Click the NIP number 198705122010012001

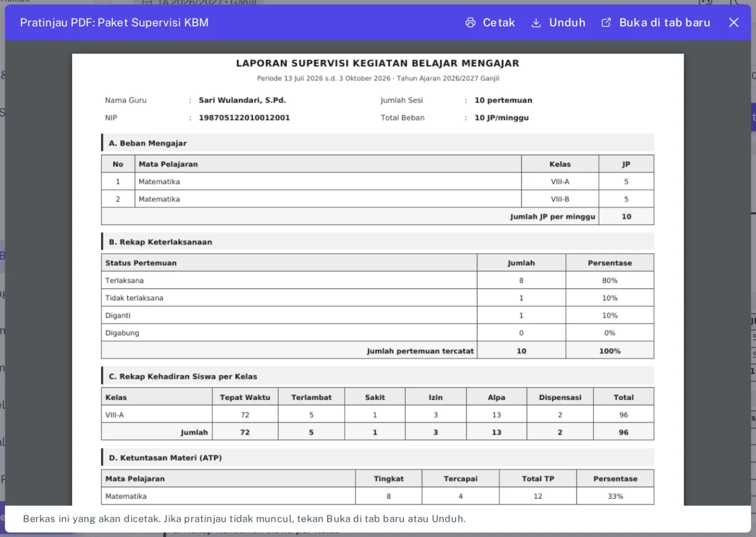[244, 118]
